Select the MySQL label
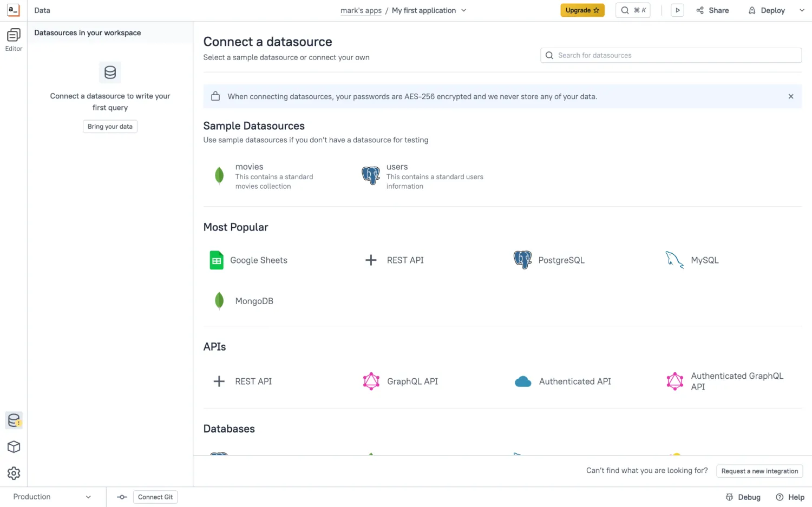This screenshot has height=507, width=812. point(705,260)
